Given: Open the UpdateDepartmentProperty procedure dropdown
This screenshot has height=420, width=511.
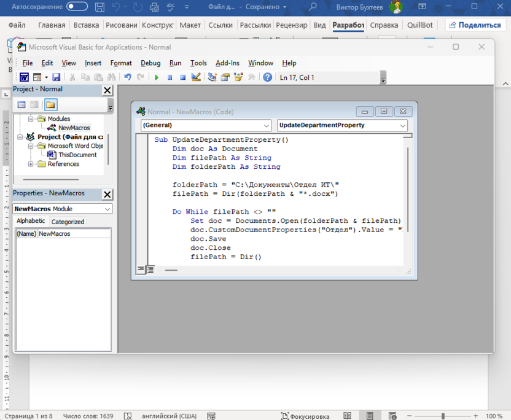Looking at the screenshot, I should click(403, 125).
